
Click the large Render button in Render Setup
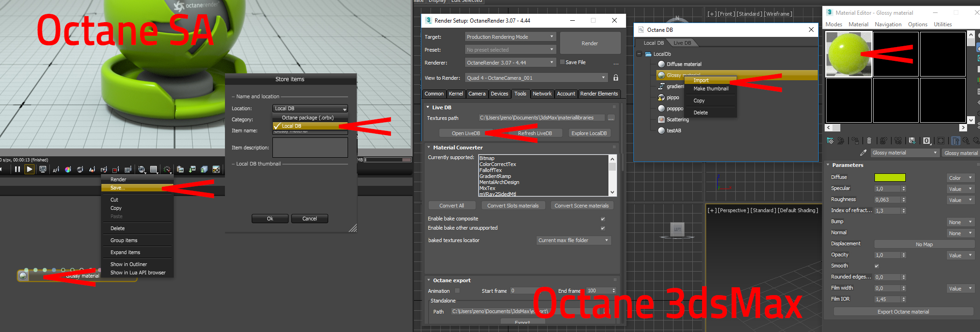pyautogui.click(x=590, y=43)
